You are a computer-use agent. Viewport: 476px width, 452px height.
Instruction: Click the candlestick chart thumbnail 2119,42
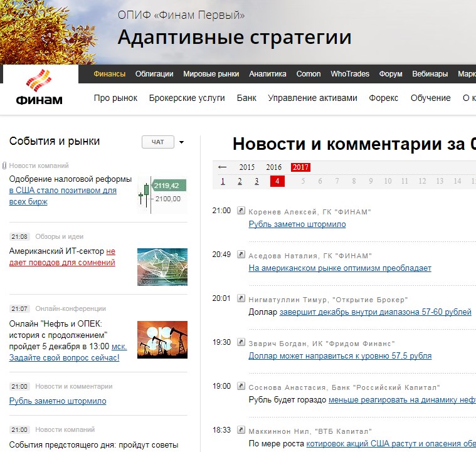pos(162,195)
